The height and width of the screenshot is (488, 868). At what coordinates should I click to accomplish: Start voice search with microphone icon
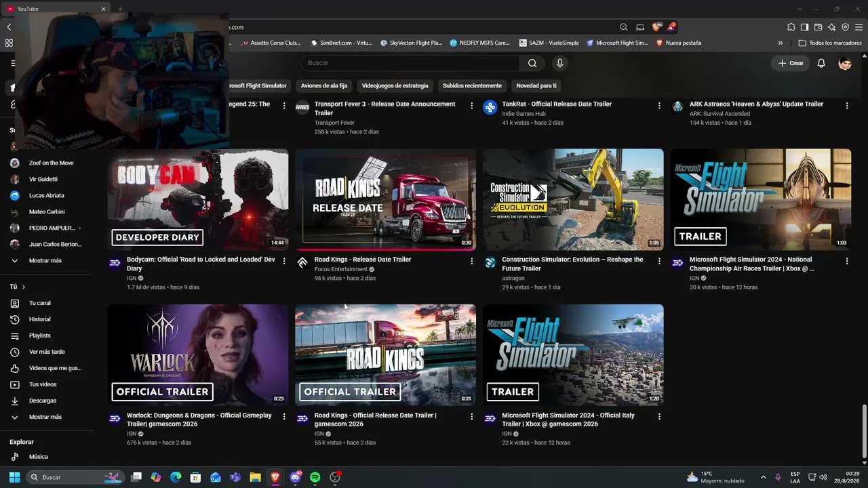click(559, 63)
